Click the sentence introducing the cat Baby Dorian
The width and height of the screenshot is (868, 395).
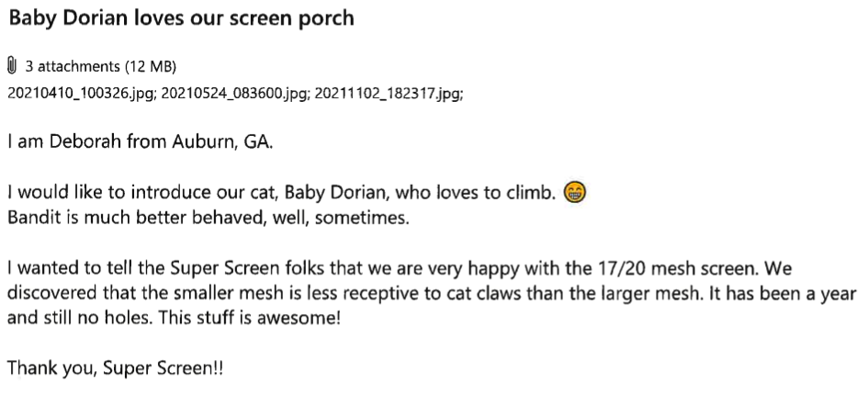(283, 194)
